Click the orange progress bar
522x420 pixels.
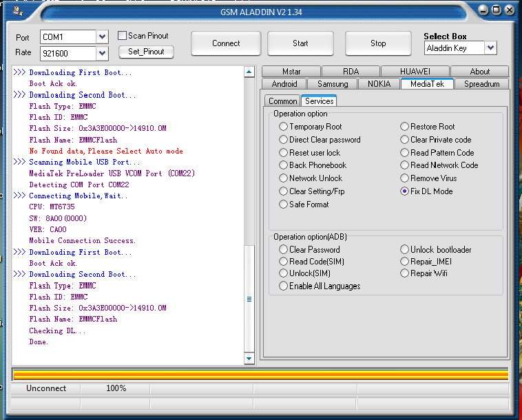(x=261, y=375)
